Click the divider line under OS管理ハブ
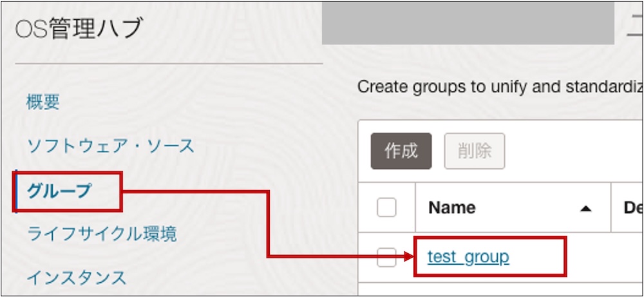The height and width of the screenshot is (297, 644). click(167, 64)
